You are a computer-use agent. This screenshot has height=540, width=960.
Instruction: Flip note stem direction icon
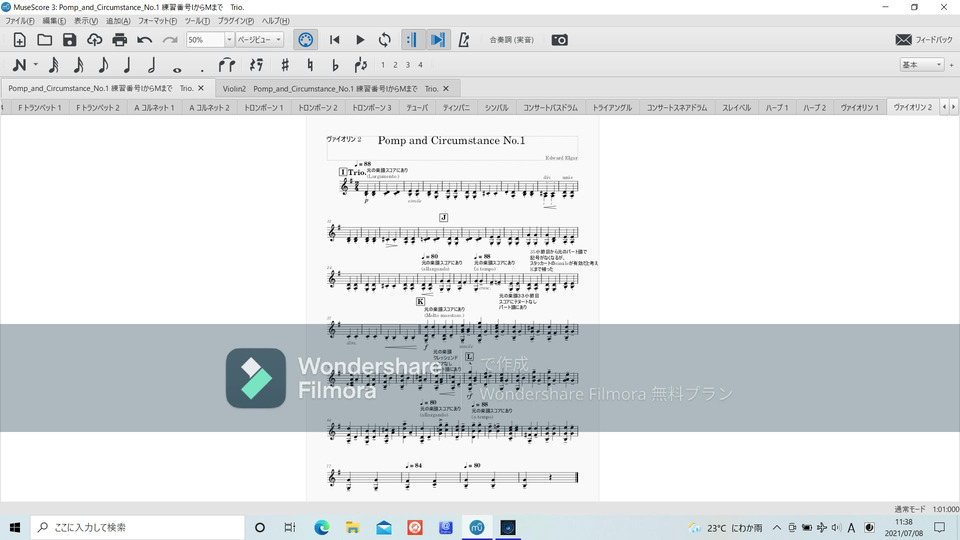361,65
